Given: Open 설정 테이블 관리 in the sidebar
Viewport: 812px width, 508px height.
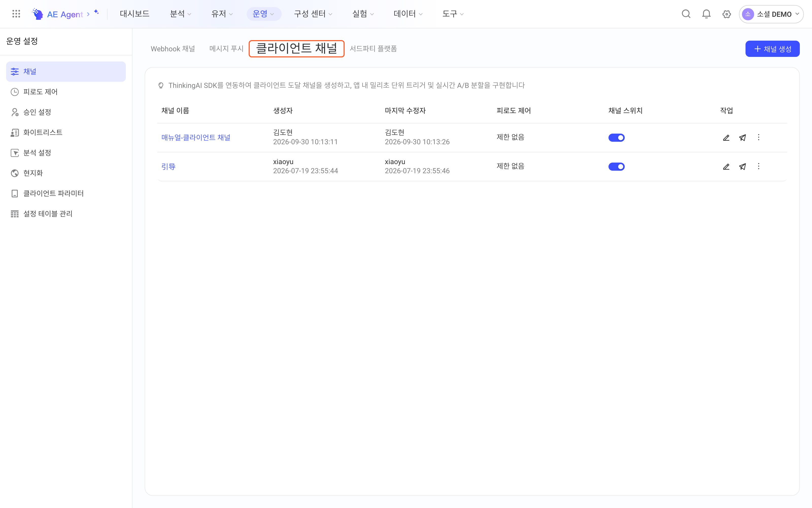Looking at the screenshot, I should pyautogui.click(x=66, y=214).
